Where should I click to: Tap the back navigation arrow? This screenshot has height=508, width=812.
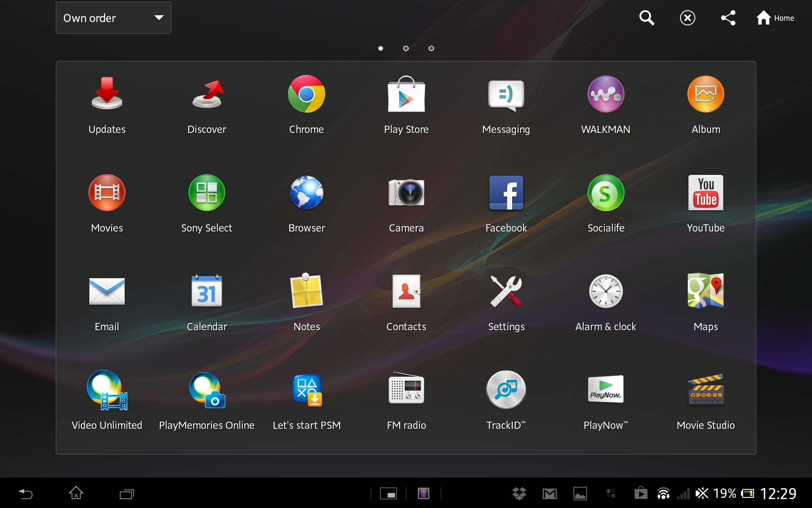[x=25, y=494]
